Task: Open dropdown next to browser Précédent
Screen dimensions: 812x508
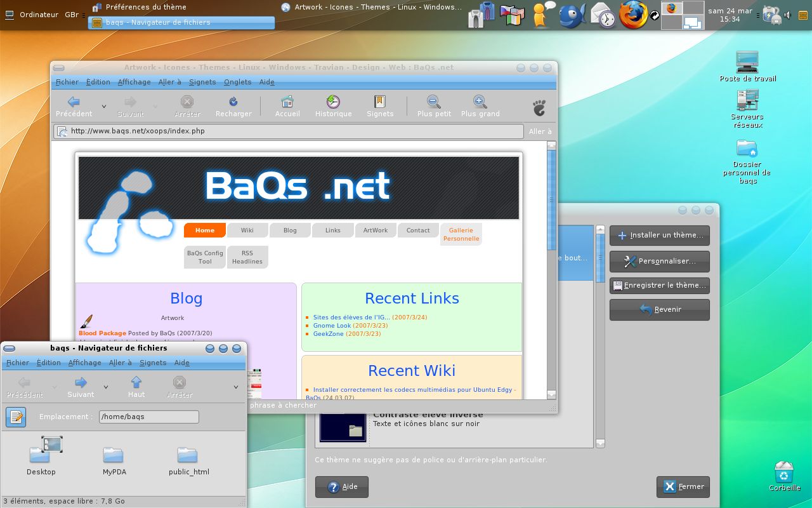Action: [x=104, y=106]
